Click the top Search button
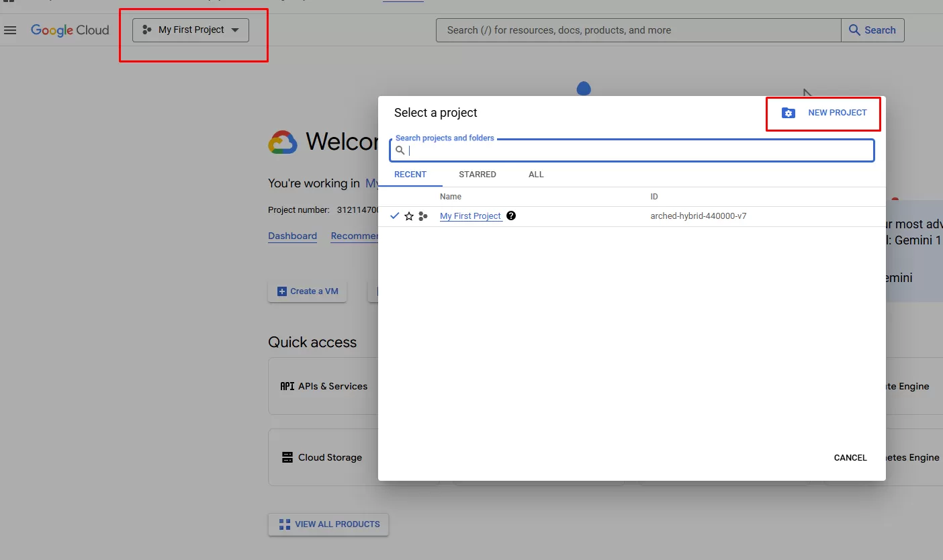This screenshot has width=943, height=560. 872,30
